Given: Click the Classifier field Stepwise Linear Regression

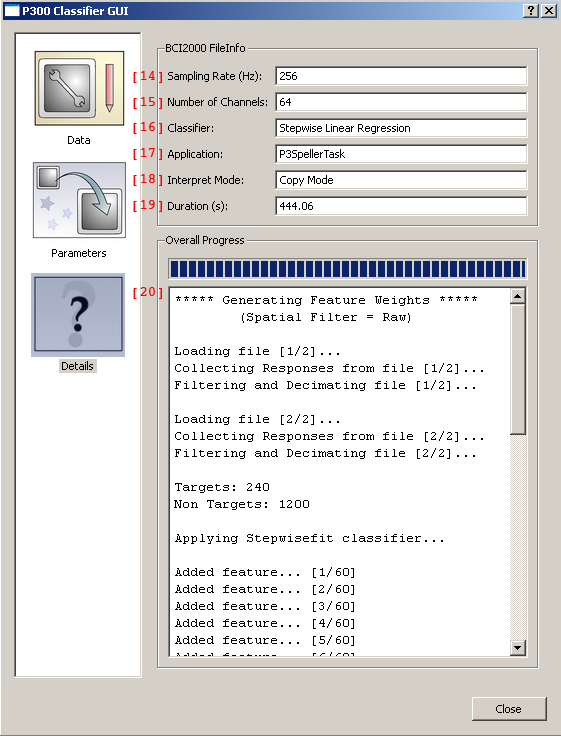Looking at the screenshot, I should 401,128.
